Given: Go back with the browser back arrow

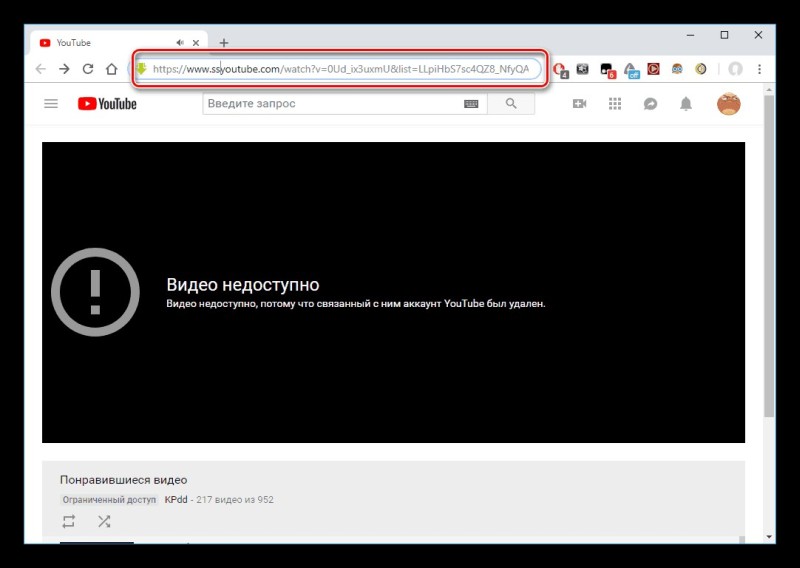Looking at the screenshot, I should [40, 69].
